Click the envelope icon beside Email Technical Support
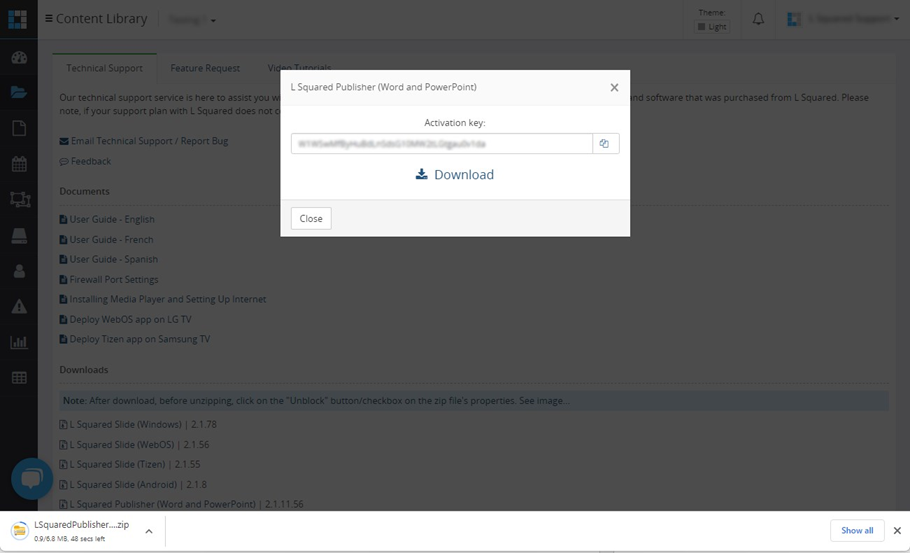This screenshot has width=910, height=553. pyautogui.click(x=64, y=141)
